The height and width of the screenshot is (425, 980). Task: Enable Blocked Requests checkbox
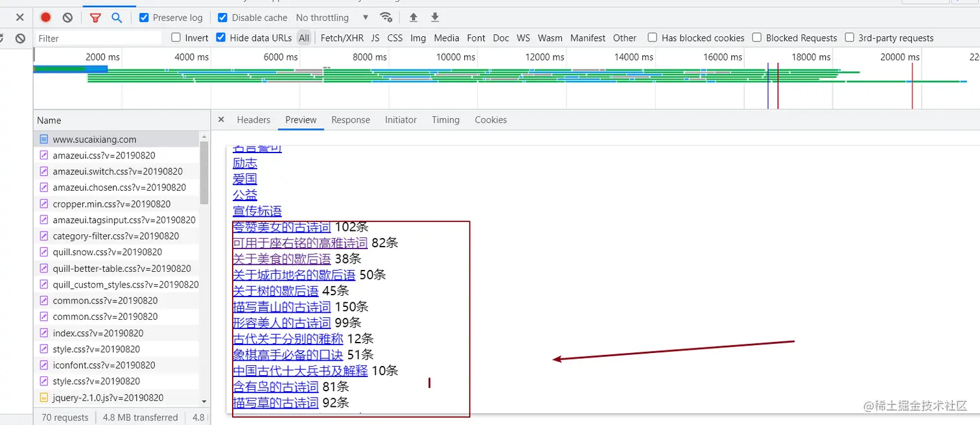point(756,38)
